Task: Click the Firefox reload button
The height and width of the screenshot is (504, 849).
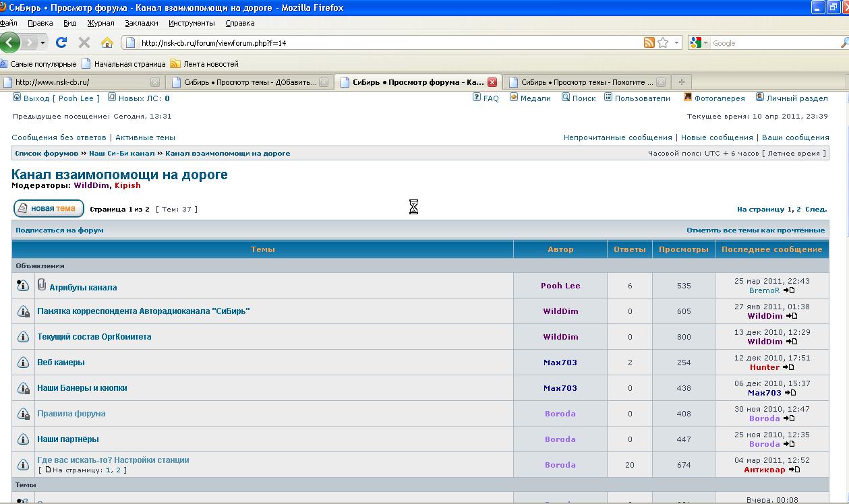Action: click(x=61, y=42)
